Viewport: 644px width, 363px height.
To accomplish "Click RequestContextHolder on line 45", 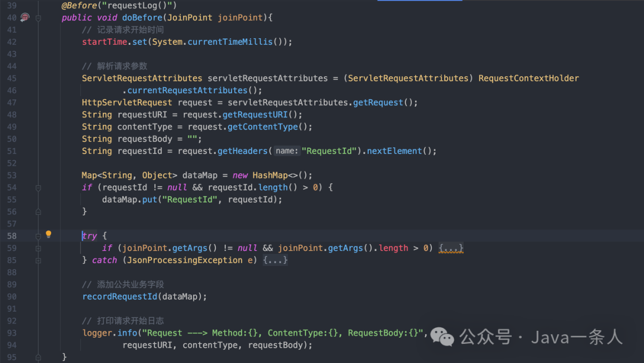I will 528,78.
